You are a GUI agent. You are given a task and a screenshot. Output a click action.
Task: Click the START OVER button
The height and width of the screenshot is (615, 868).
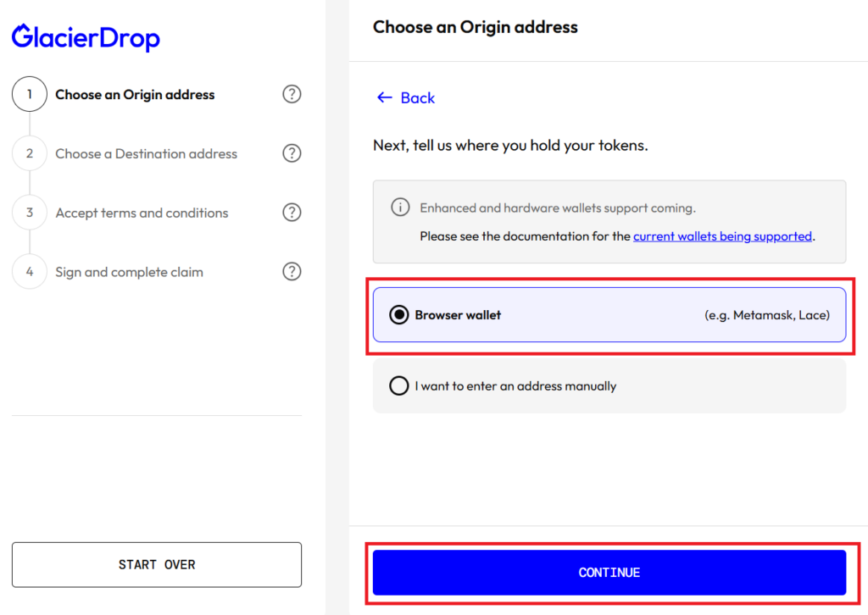click(x=157, y=565)
